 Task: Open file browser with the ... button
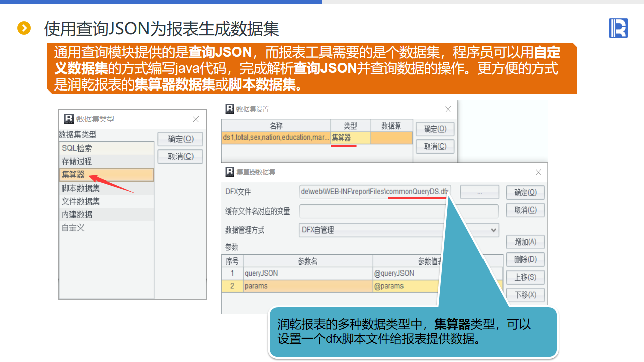click(479, 192)
